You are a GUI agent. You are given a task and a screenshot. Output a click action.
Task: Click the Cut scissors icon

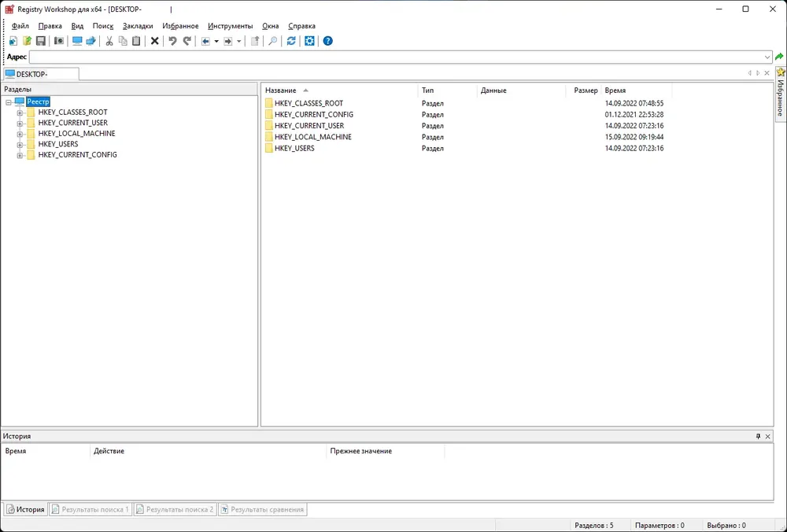click(109, 41)
